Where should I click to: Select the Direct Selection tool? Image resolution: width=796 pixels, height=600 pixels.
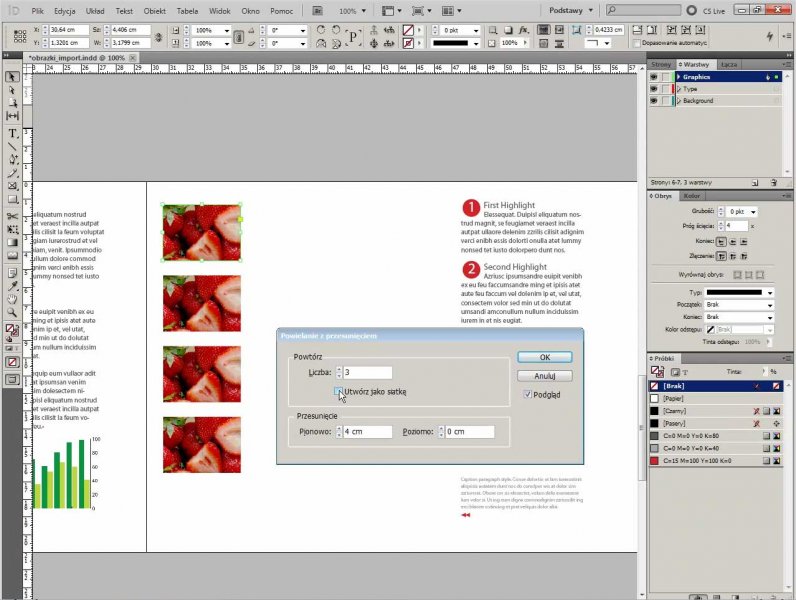pyautogui.click(x=13, y=90)
